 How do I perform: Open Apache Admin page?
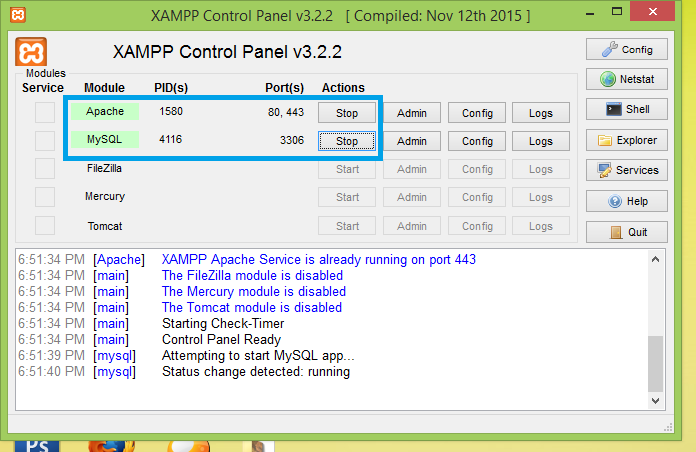point(412,113)
